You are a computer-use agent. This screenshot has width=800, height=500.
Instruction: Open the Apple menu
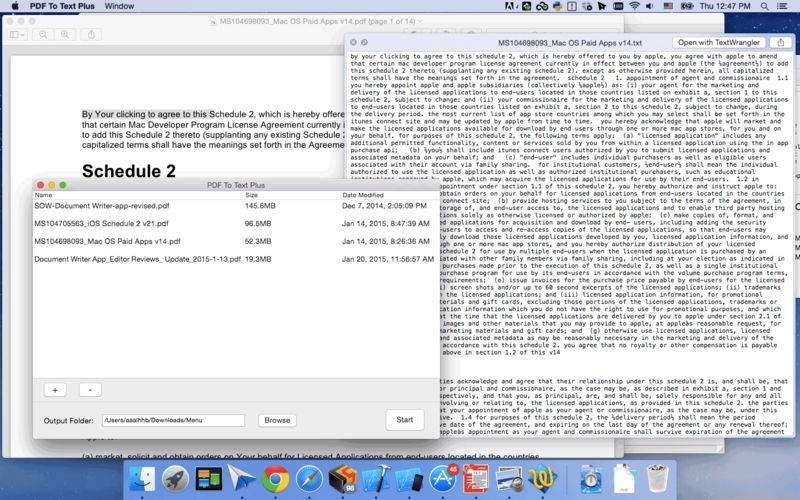click(x=15, y=6)
